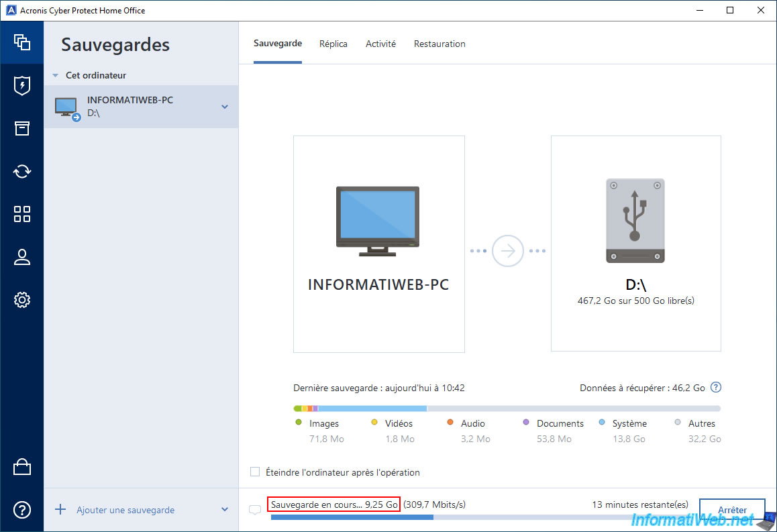The height and width of the screenshot is (532, 777).
Task: Maximize the Acronis window
Action: pos(730,11)
